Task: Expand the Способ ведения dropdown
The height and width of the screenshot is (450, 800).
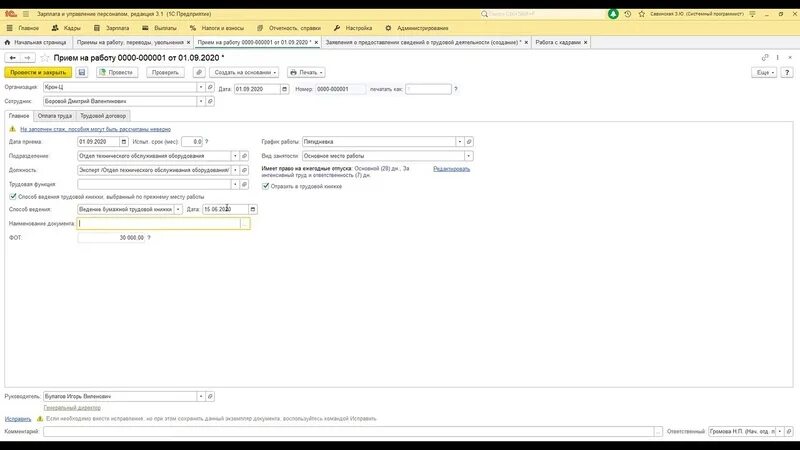Action: 178,209
